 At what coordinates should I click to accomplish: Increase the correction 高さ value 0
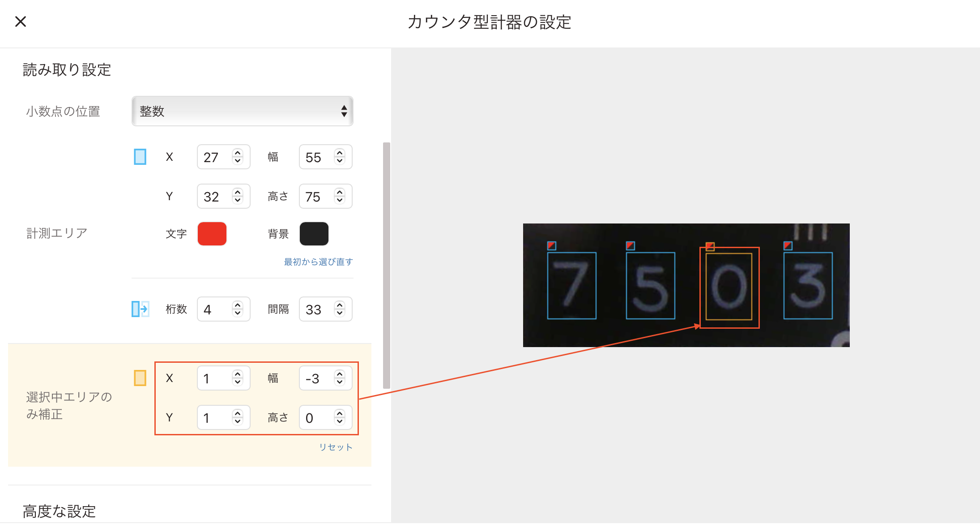[340, 413]
